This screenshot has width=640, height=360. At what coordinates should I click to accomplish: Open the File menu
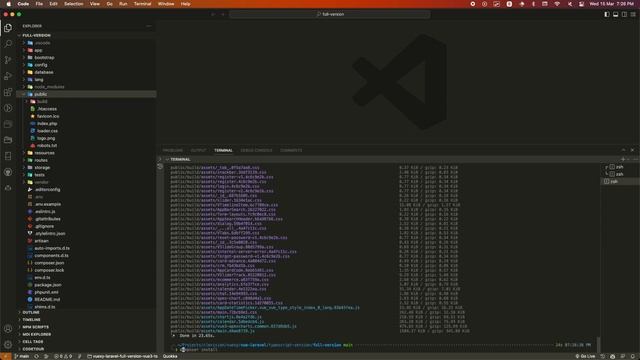[39, 4]
